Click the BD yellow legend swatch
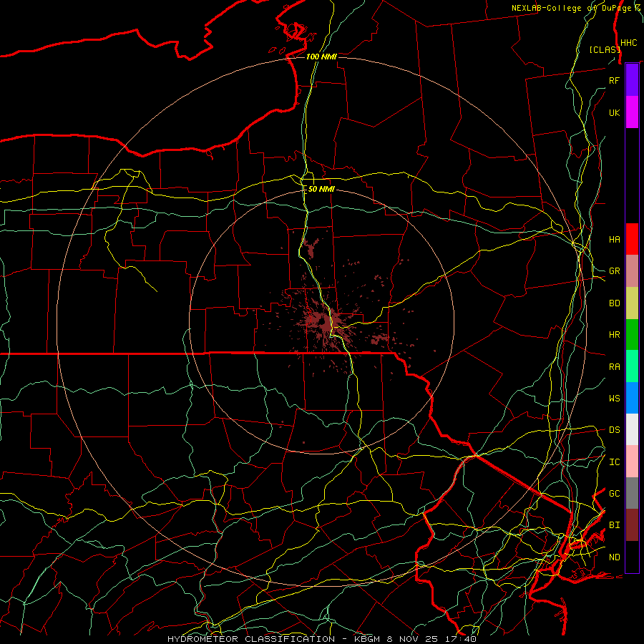The height and width of the screenshot is (644, 644). (x=632, y=303)
